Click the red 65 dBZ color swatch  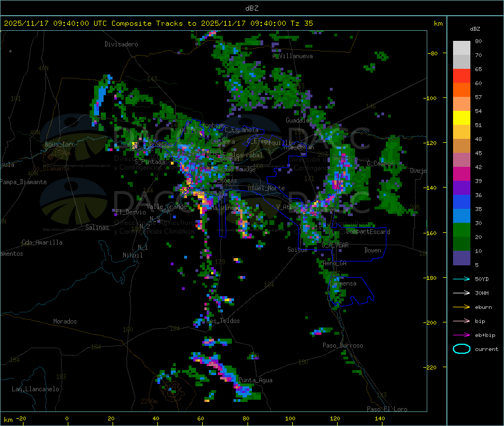point(461,76)
